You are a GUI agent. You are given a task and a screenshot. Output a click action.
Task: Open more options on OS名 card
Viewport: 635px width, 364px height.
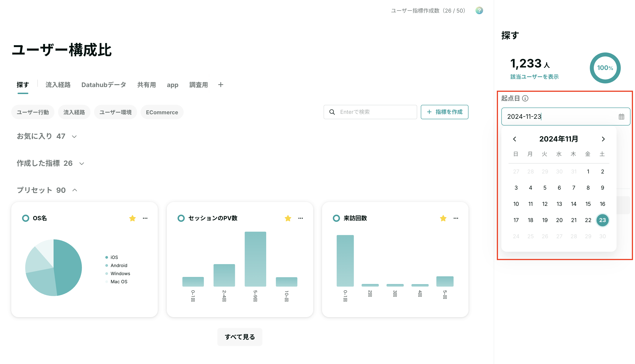(x=145, y=218)
